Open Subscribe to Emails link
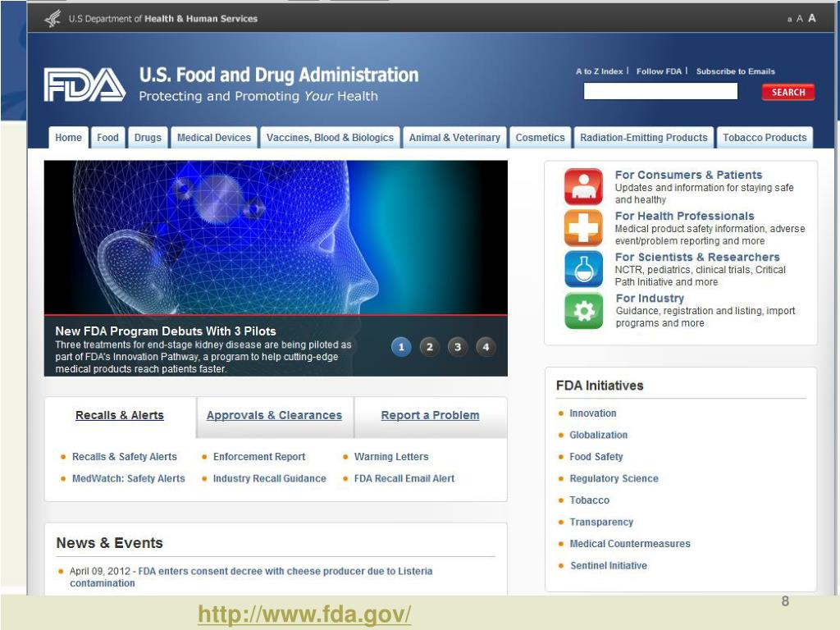Image resolution: width=840 pixels, height=630 pixels. [x=736, y=71]
